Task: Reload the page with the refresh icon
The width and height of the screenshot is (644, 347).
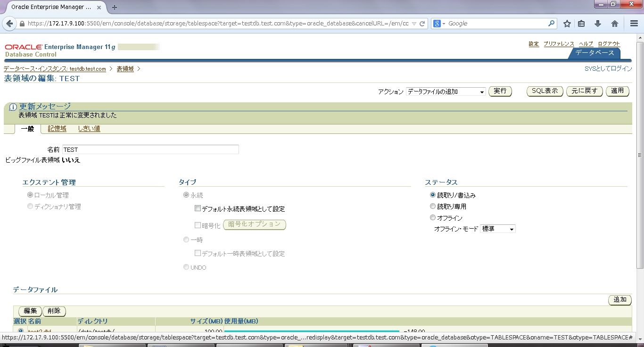Action: pos(422,24)
